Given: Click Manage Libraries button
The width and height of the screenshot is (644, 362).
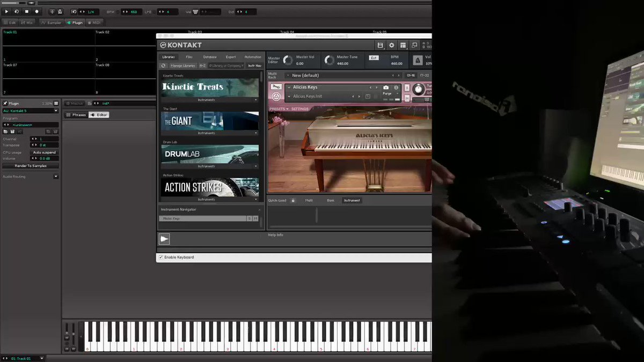Looking at the screenshot, I should [182, 65].
